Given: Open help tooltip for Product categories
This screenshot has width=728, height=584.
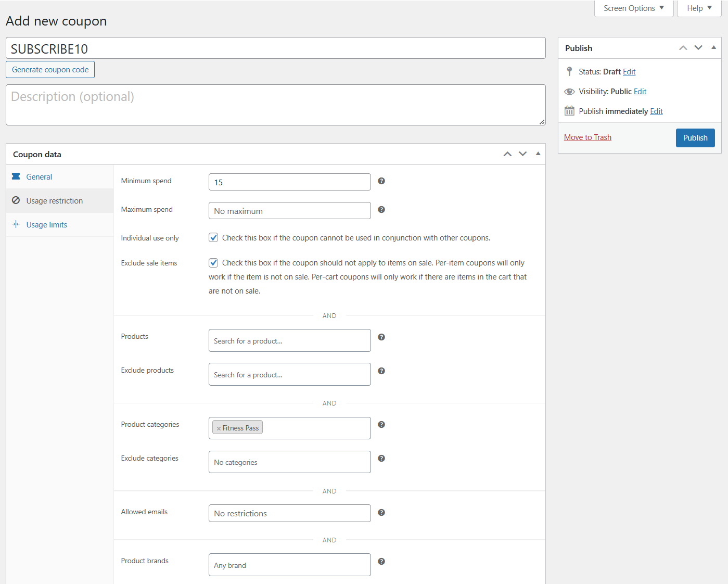Looking at the screenshot, I should coord(381,424).
